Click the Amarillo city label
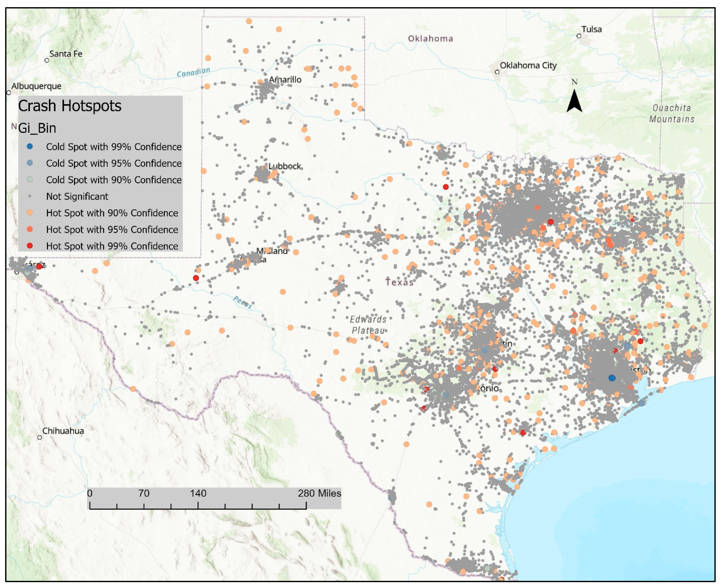The height and width of the screenshot is (588, 722). (x=285, y=80)
